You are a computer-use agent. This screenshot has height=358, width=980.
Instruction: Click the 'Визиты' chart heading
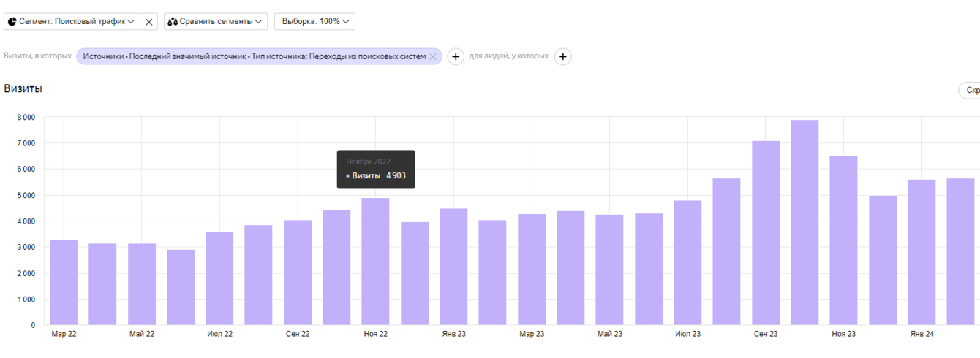pos(23,88)
